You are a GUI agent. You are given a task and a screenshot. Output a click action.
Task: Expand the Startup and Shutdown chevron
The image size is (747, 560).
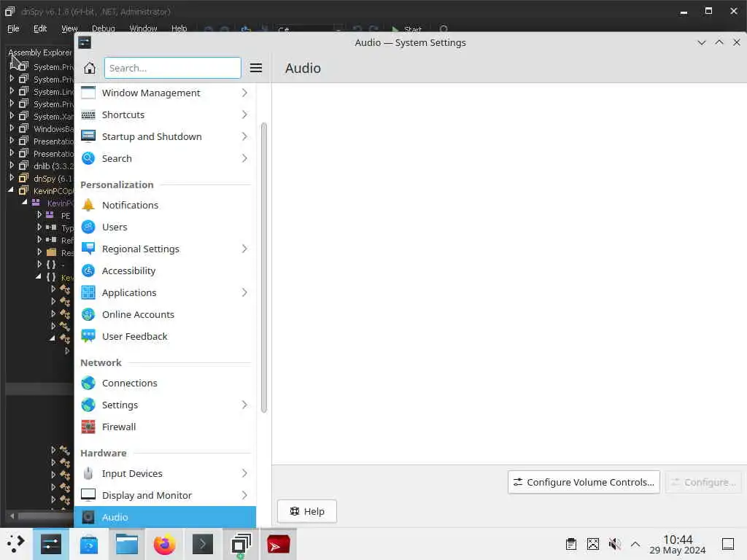coord(244,136)
